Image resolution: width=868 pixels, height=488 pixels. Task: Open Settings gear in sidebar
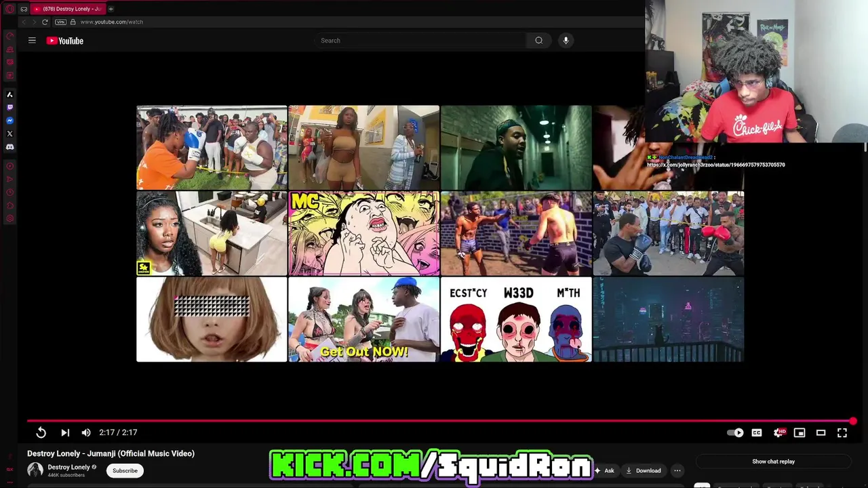pyautogui.click(x=9, y=218)
